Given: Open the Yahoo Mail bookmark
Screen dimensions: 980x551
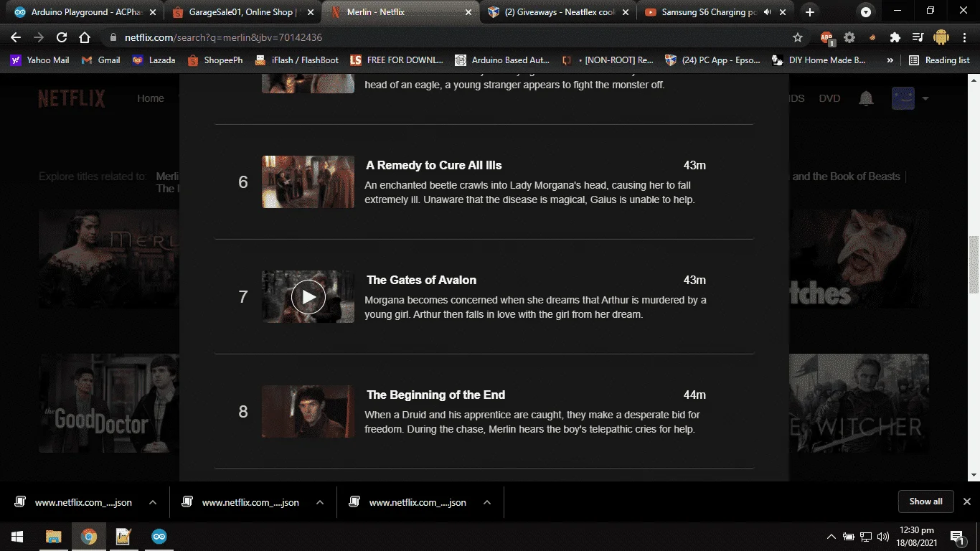Looking at the screenshot, I should point(40,60).
